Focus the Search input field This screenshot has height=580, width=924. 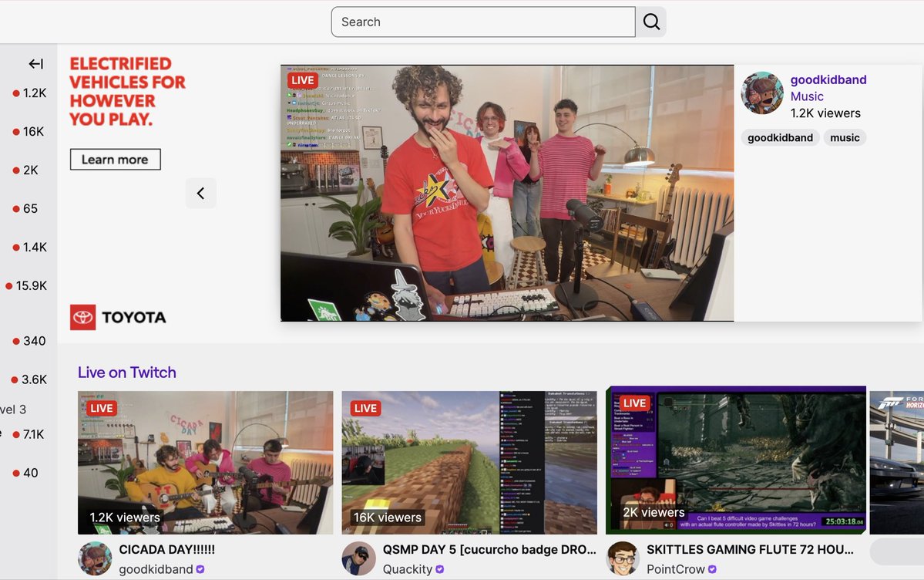tap(483, 22)
